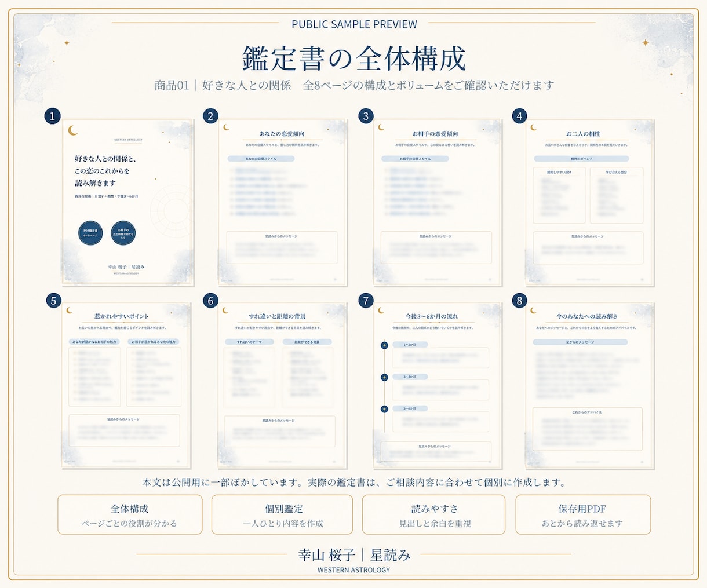
Task: Click the moon icon on the 'お二人の相性' page
Action: click(x=534, y=127)
